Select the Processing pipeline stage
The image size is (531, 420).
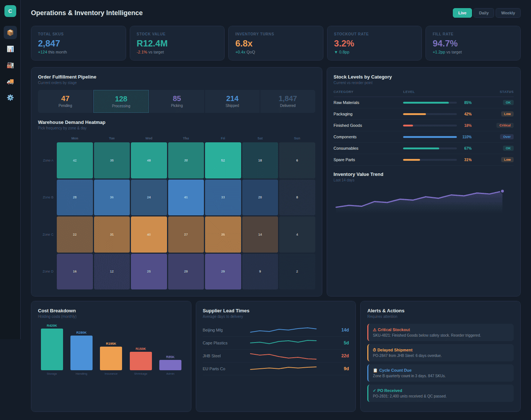click(x=121, y=101)
